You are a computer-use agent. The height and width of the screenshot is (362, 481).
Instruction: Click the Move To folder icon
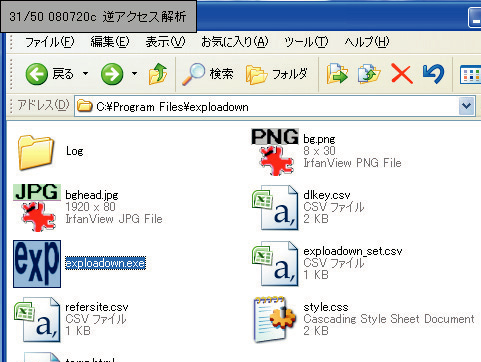337,74
